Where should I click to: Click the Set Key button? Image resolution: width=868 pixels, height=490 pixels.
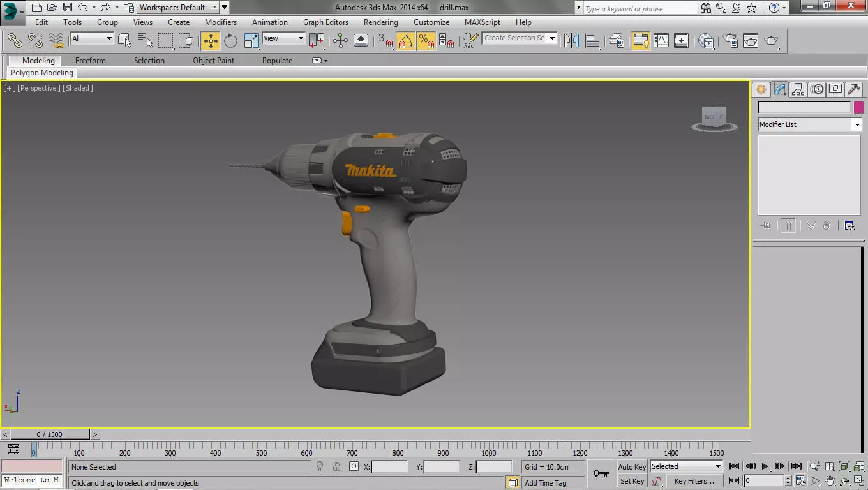tap(632, 481)
